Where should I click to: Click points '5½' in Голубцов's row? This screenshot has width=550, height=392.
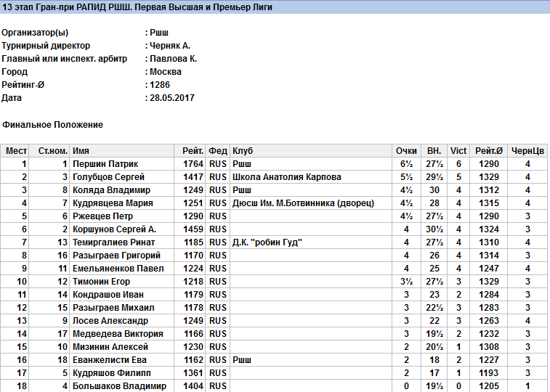(x=406, y=176)
